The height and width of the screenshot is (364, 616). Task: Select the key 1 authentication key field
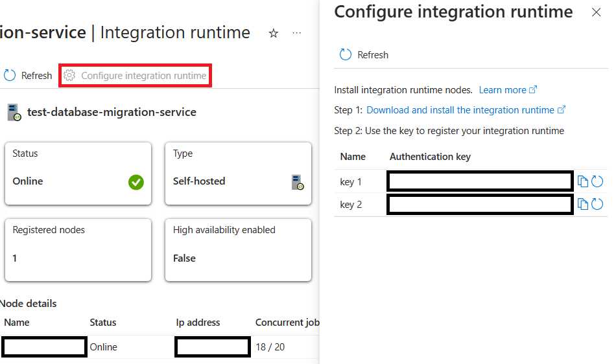point(480,181)
